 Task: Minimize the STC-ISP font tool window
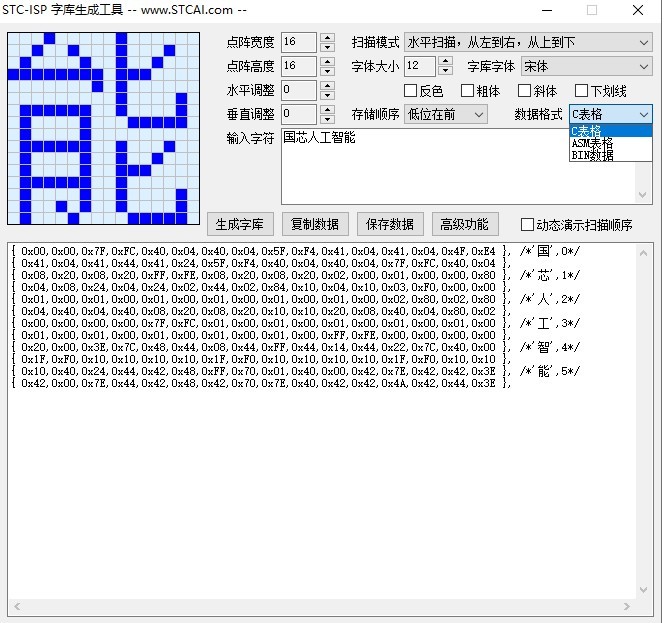pyautogui.click(x=547, y=10)
